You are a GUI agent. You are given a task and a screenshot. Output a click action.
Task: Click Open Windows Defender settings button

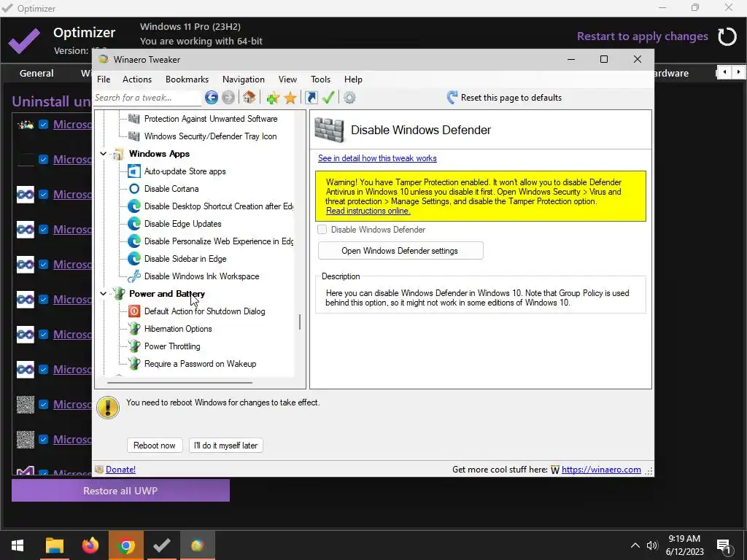click(400, 251)
